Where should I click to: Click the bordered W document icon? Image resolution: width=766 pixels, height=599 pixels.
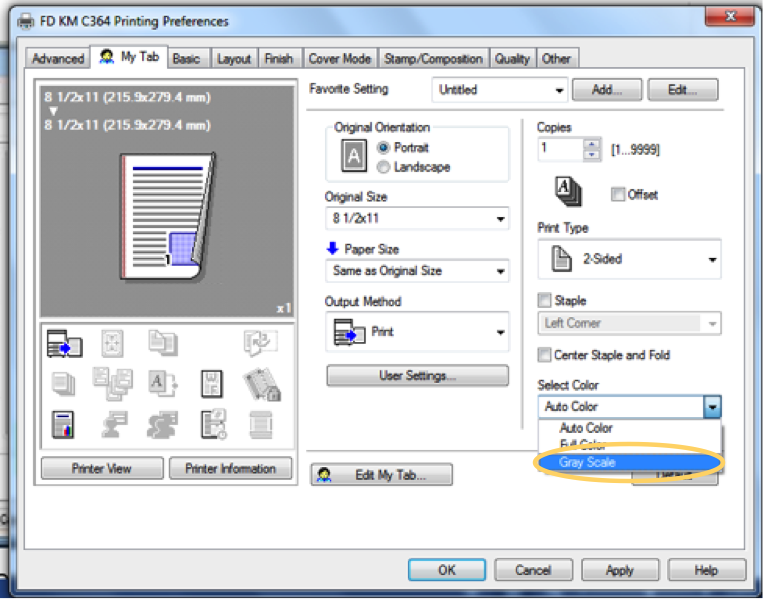pyautogui.click(x=211, y=383)
